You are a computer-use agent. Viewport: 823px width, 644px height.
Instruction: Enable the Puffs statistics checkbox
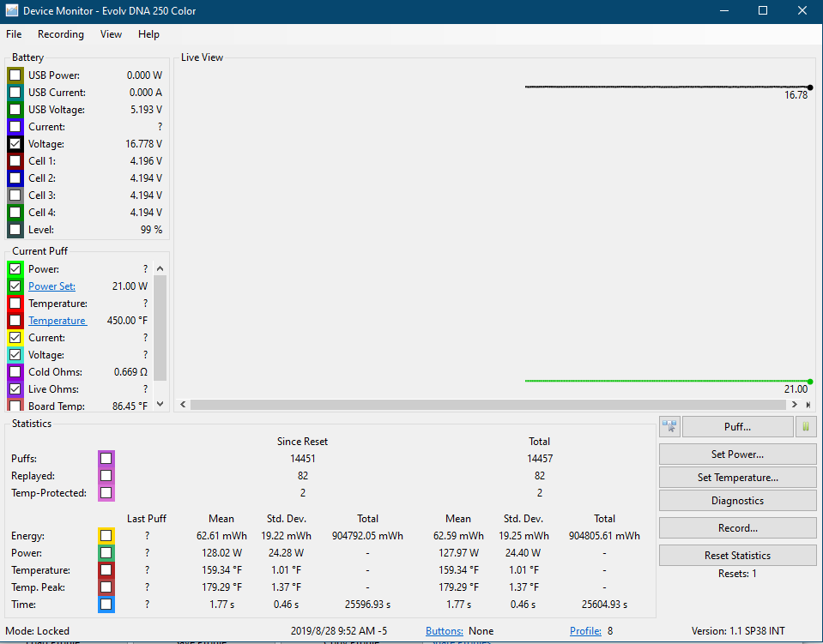tap(106, 459)
